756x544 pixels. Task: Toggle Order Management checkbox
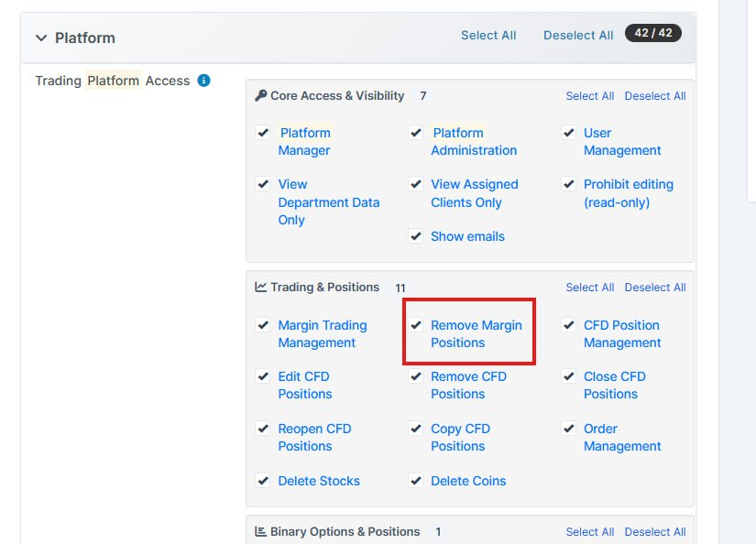click(568, 429)
